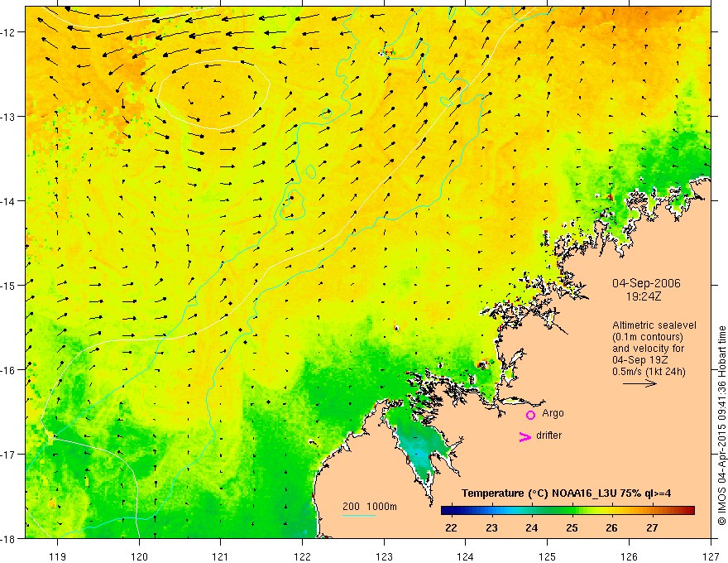Click the latitude axis label -13
This screenshot has height=563, width=728.
coord(8,117)
